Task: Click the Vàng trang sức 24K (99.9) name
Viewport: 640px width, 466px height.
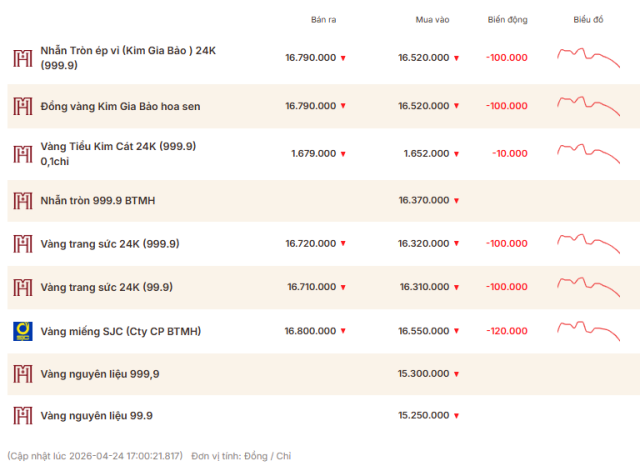Action: pos(107,287)
